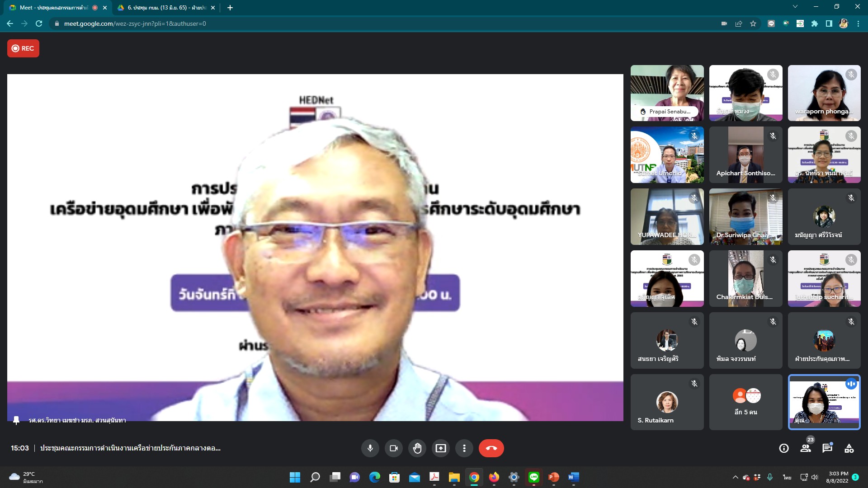
Task: Open meeting details info icon
Action: coord(784,448)
